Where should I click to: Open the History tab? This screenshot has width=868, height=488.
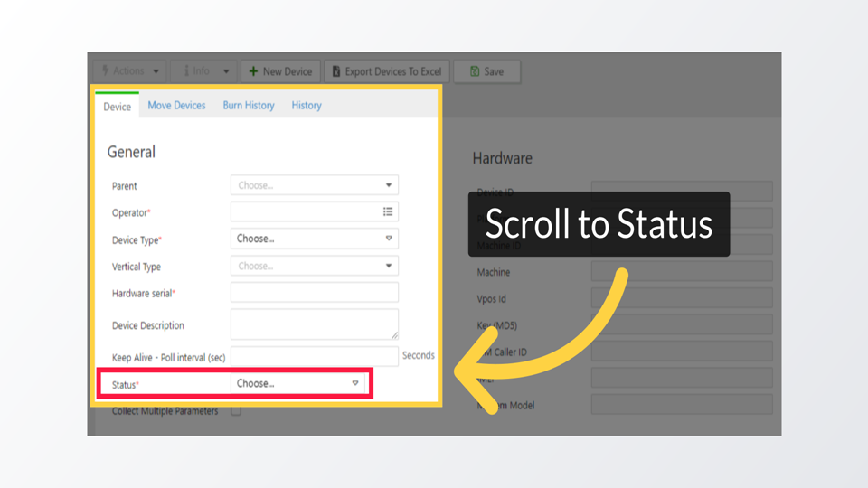(x=307, y=105)
